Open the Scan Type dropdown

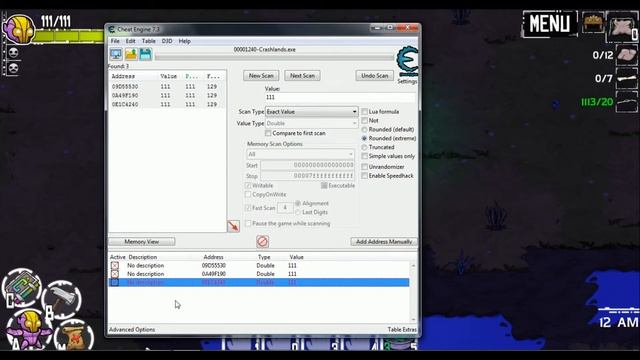click(x=312, y=111)
